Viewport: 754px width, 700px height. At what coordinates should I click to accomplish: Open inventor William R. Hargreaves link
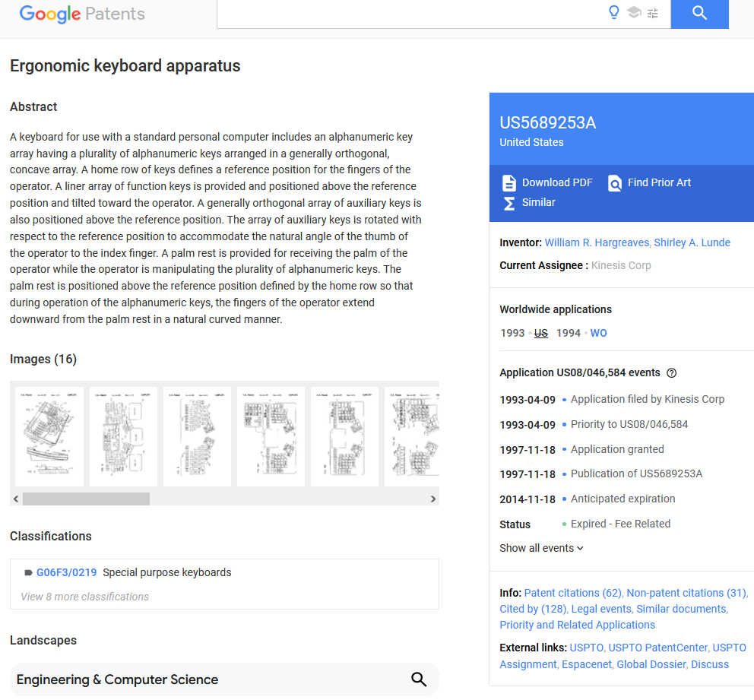coord(597,242)
